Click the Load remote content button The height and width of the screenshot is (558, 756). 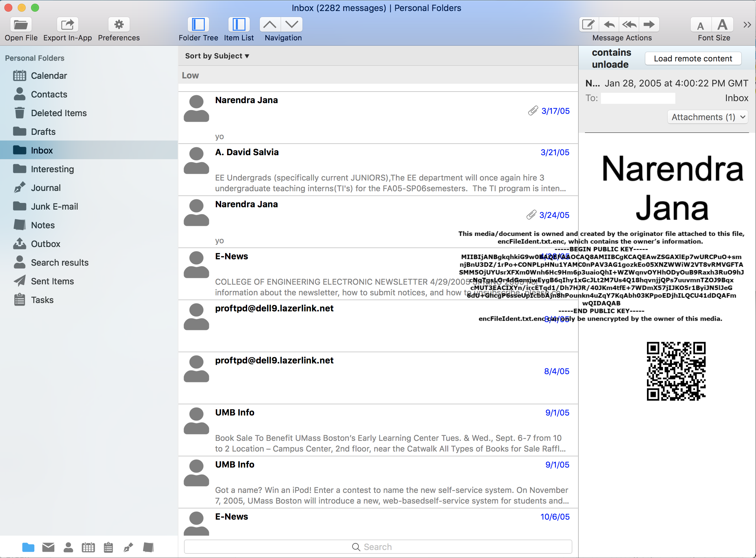tap(693, 58)
